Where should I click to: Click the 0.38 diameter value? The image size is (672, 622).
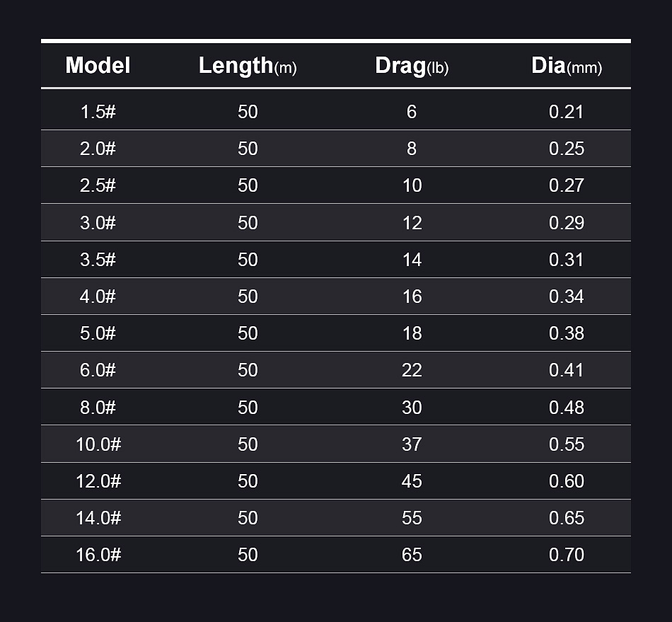coord(566,333)
